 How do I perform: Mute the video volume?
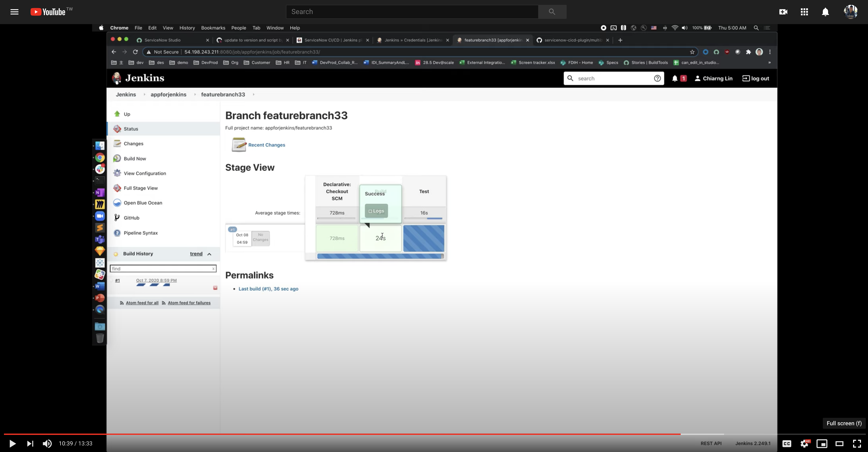47,444
